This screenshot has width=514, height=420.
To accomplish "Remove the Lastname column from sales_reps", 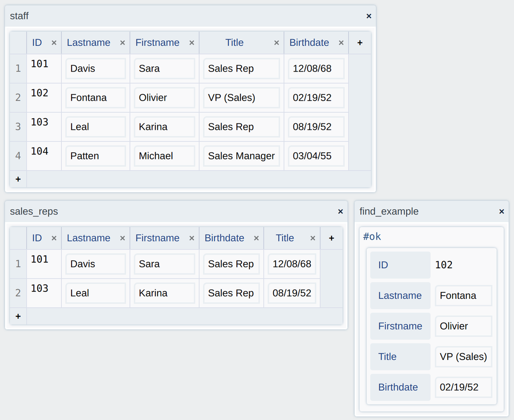I will (x=123, y=238).
